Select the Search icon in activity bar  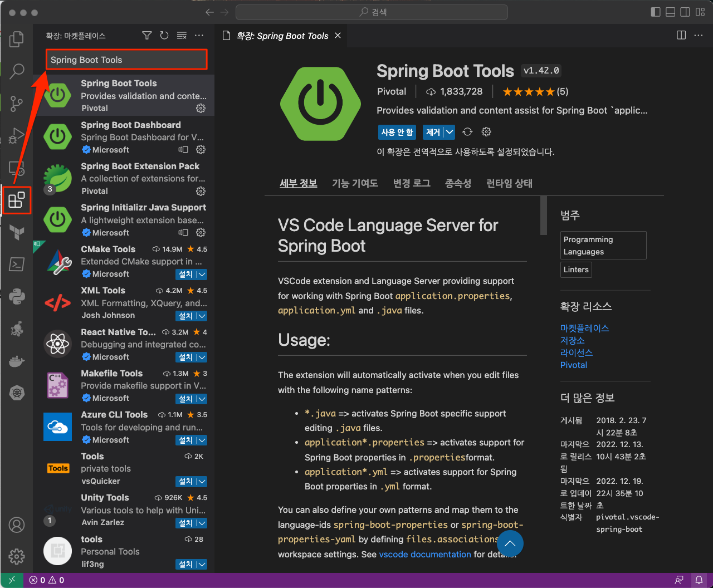(x=17, y=71)
